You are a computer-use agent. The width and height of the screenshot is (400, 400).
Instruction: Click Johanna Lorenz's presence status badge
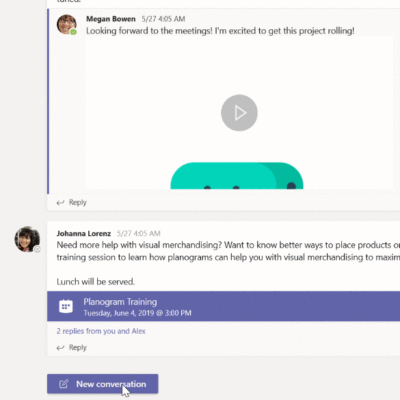(37, 249)
